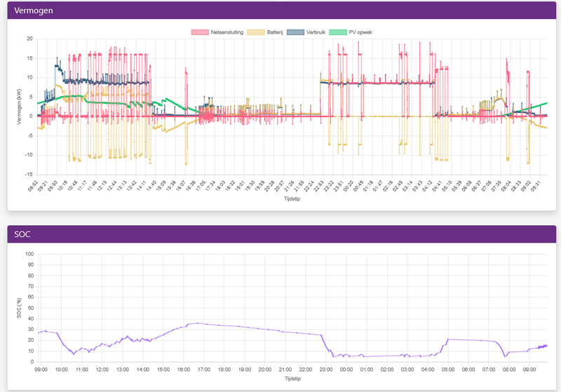
Task: Click the SOC line point at 05:00 rise
Action: (448, 339)
